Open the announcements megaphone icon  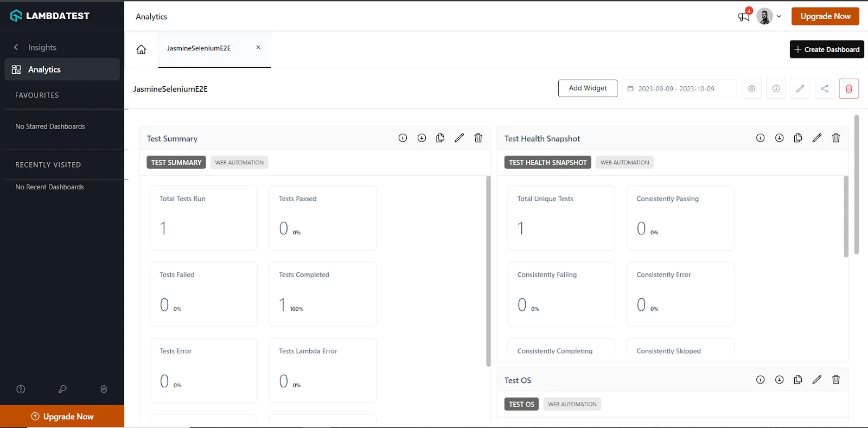click(744, 16)
